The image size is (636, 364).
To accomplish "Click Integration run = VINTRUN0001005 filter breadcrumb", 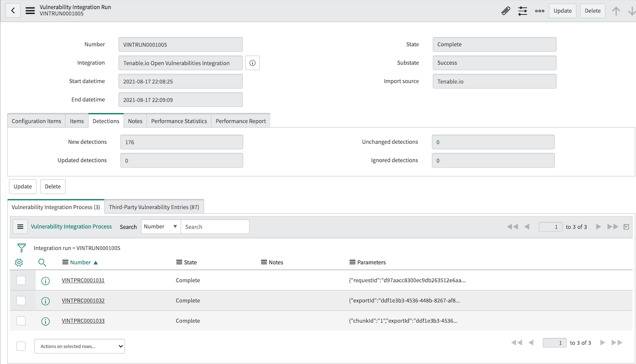I will [x=77, y=248].
